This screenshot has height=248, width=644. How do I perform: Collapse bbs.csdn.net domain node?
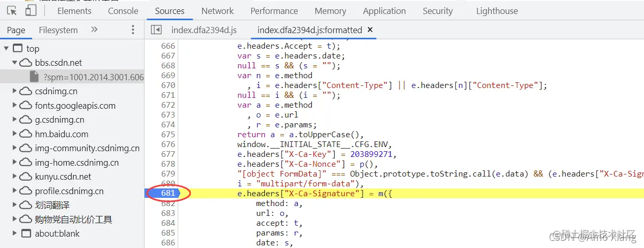[15, 63]
